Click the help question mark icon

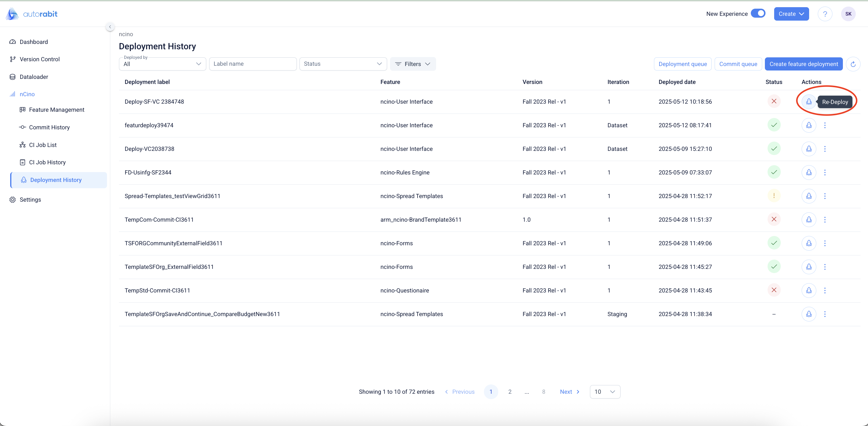pos(825,14)
